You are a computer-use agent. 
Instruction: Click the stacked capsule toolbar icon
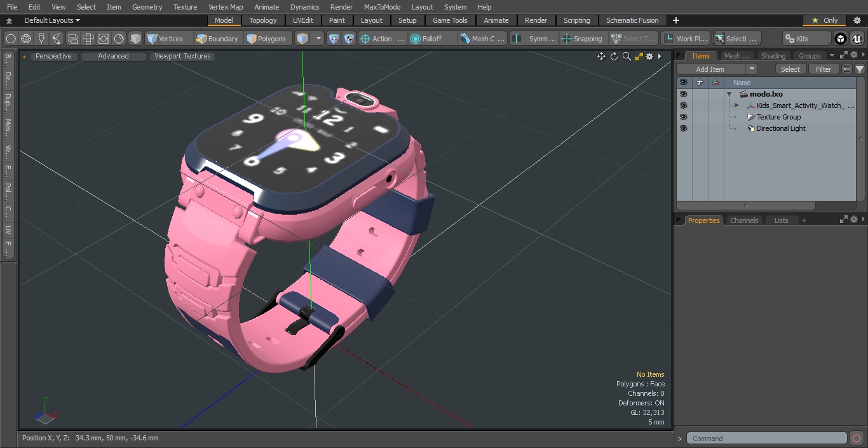click(72, 39)
